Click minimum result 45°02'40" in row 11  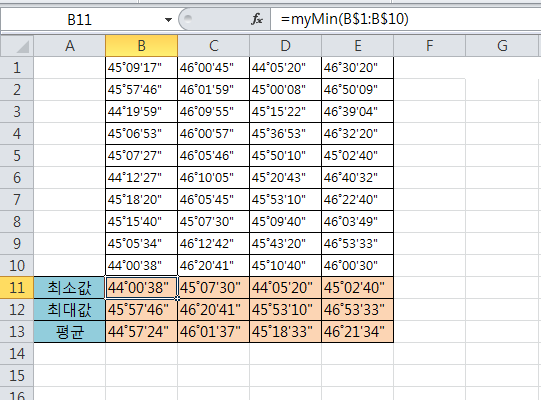click(x=357, y=287)
